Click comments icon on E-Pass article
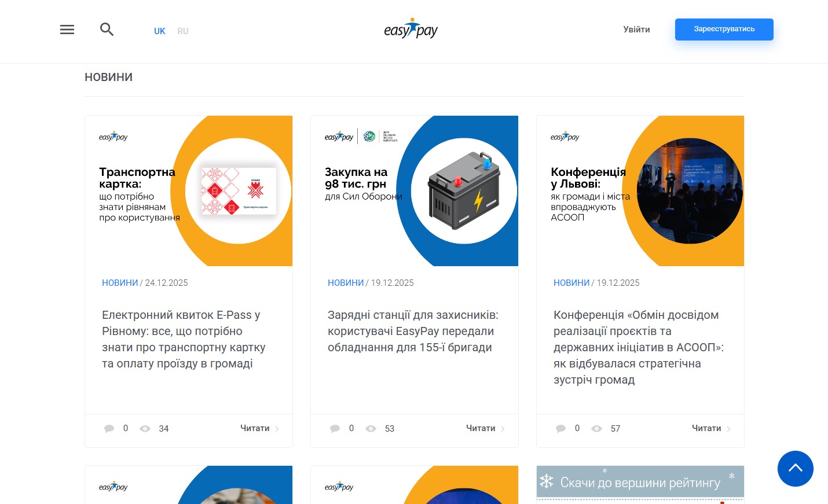The image size is (828, 504). (x=109, y=429)
